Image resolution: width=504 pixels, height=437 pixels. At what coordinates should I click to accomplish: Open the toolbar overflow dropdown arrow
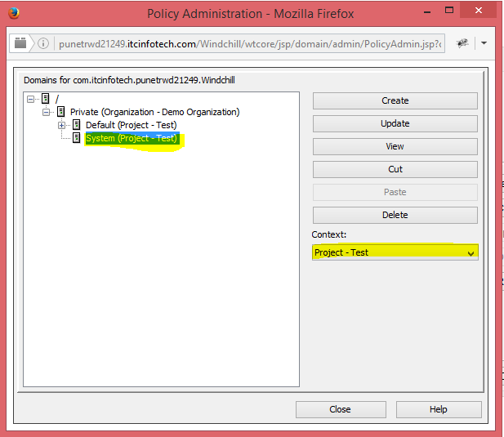point(484,43)
